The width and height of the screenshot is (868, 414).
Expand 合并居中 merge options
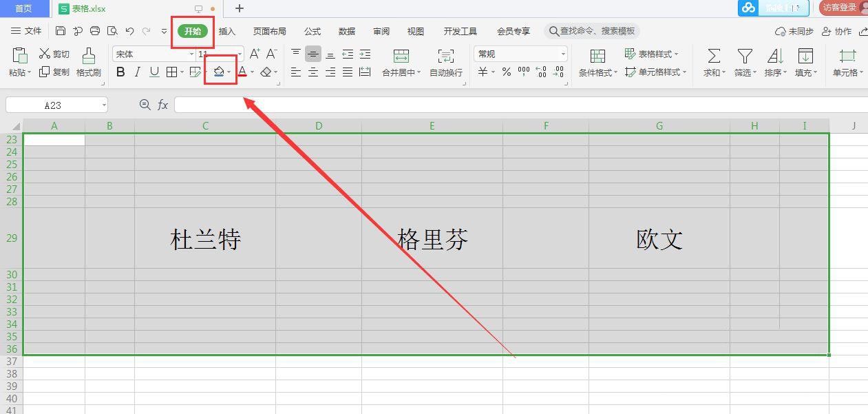(x=419, y=72)
